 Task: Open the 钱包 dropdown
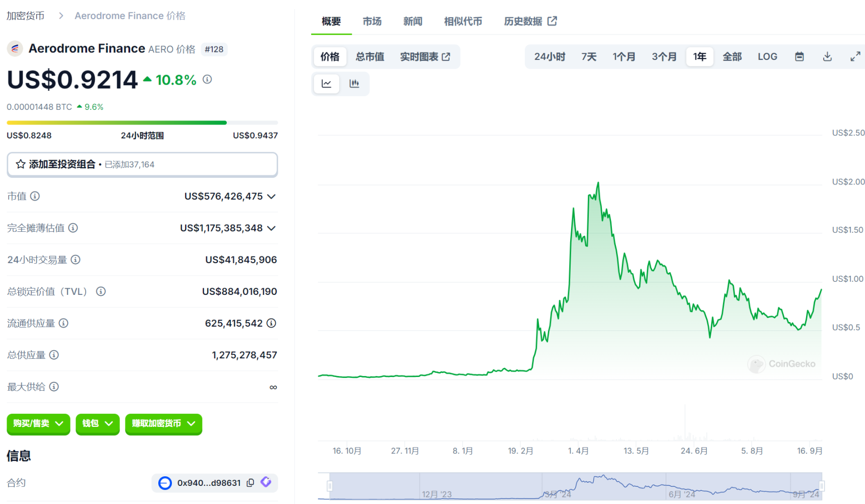click(98, 423)
